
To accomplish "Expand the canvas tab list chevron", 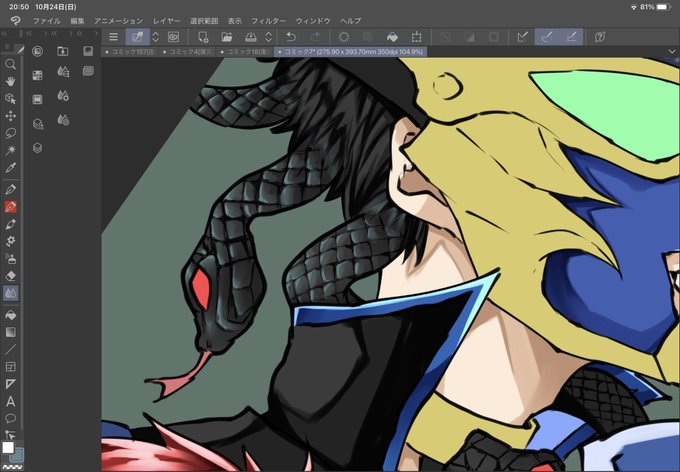I will 672,52.
